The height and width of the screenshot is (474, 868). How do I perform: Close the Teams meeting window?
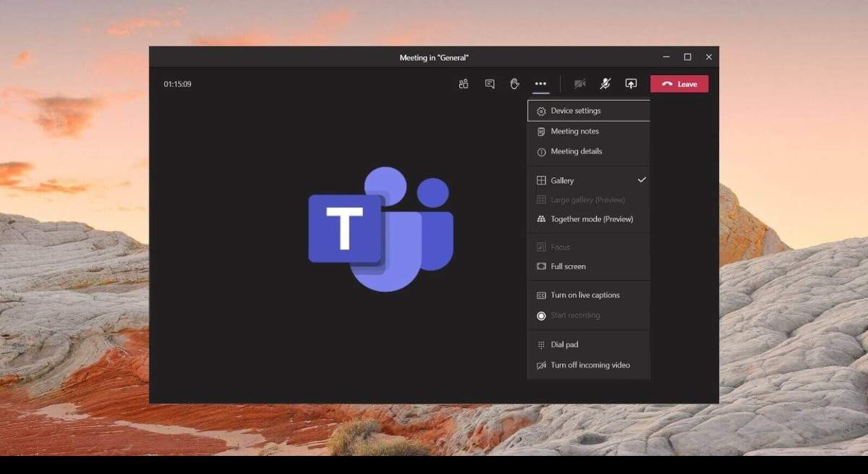709,57
